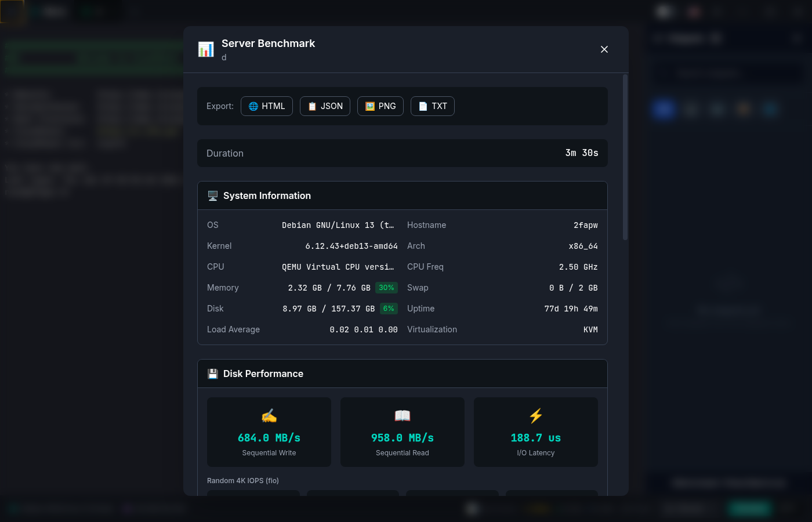Export the benchmark results as JSON
Image resolution: width=812 pixels, height=522 pixels.
(x=325, y=106)
